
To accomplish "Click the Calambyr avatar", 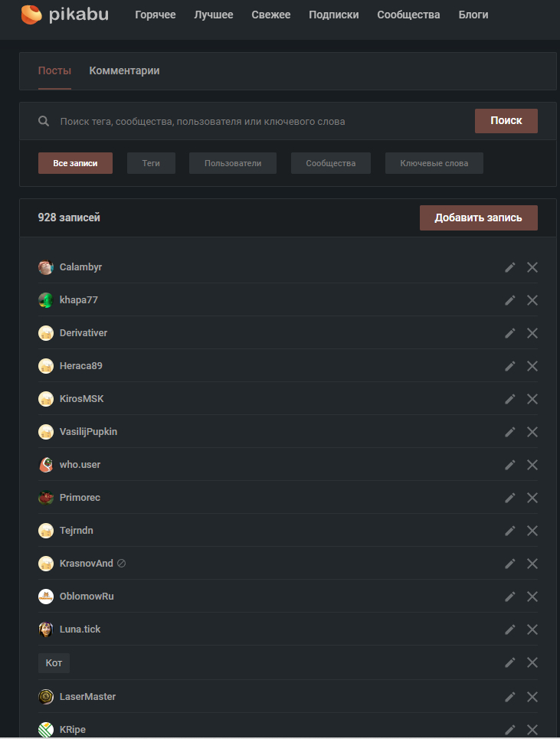I will [x=46, y=267].
